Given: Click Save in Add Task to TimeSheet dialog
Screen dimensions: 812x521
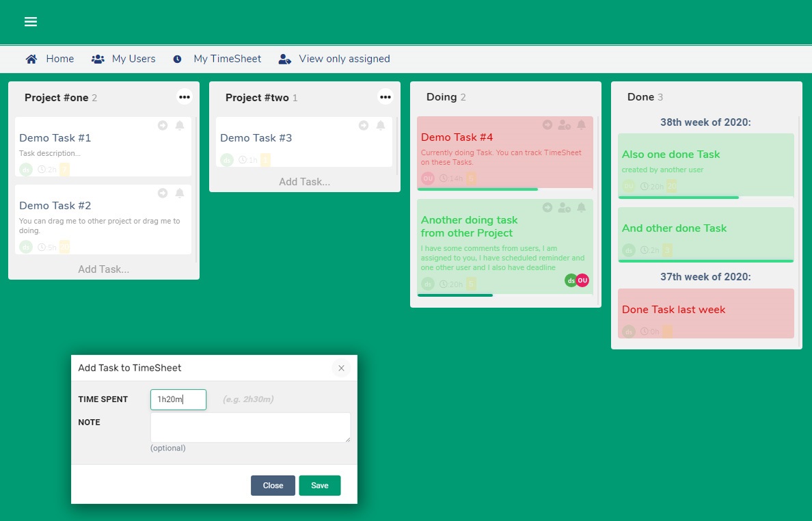Looking at the screenshot, I should (x=319, y=485).
